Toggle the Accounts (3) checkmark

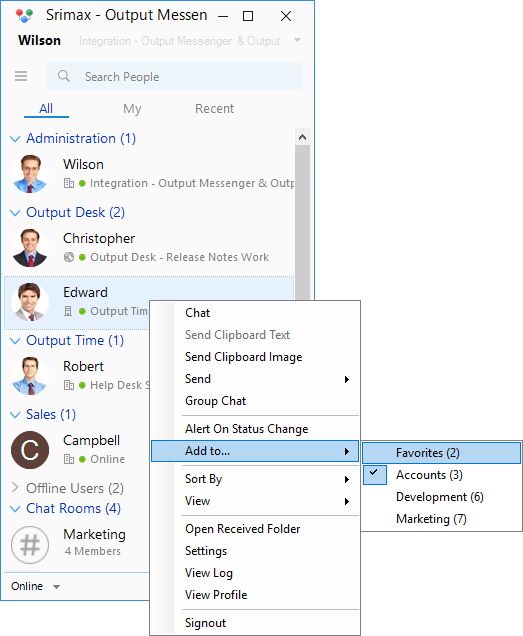point(374,474)
